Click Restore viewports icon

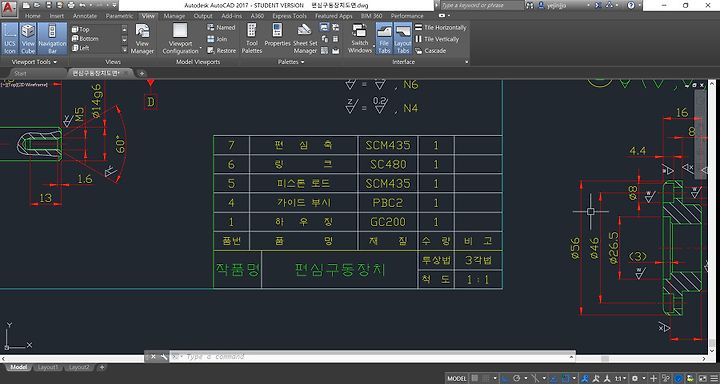pos(221,51)
